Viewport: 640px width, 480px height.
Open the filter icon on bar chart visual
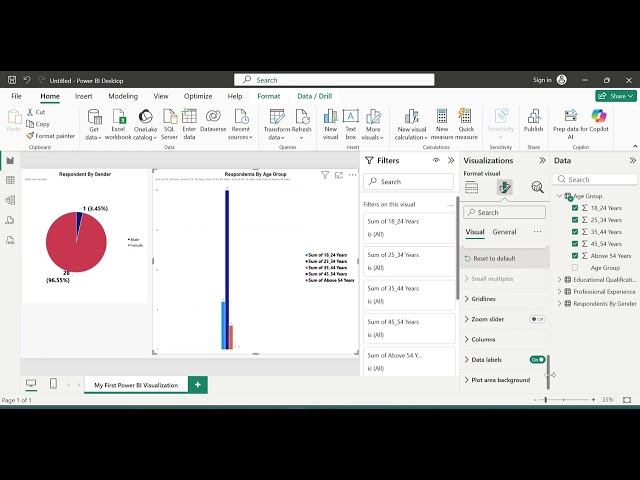coord(325,175)
